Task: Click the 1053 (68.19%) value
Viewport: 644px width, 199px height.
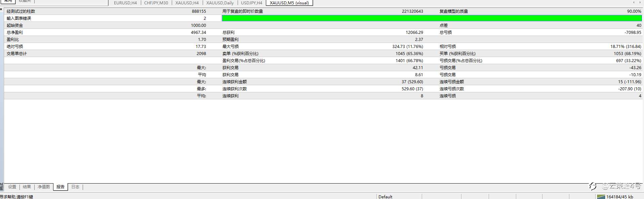Action: coord(628,53)
